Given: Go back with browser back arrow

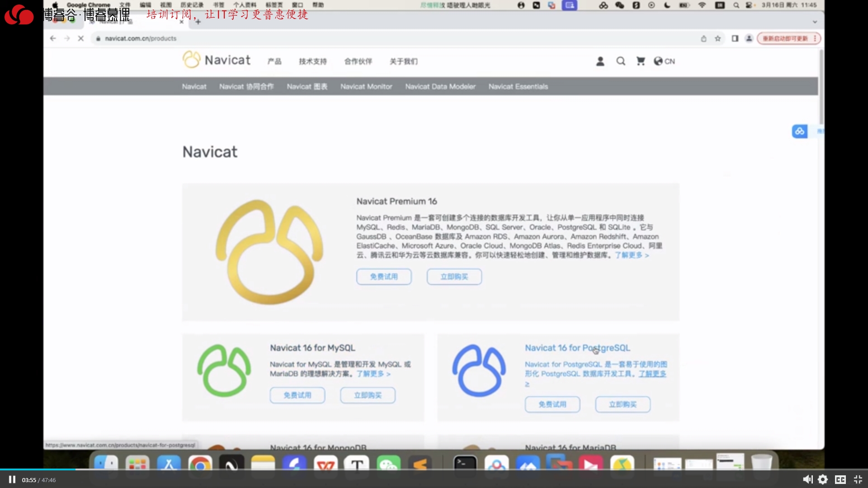Looking at the screenshot, I should [53, 38].
